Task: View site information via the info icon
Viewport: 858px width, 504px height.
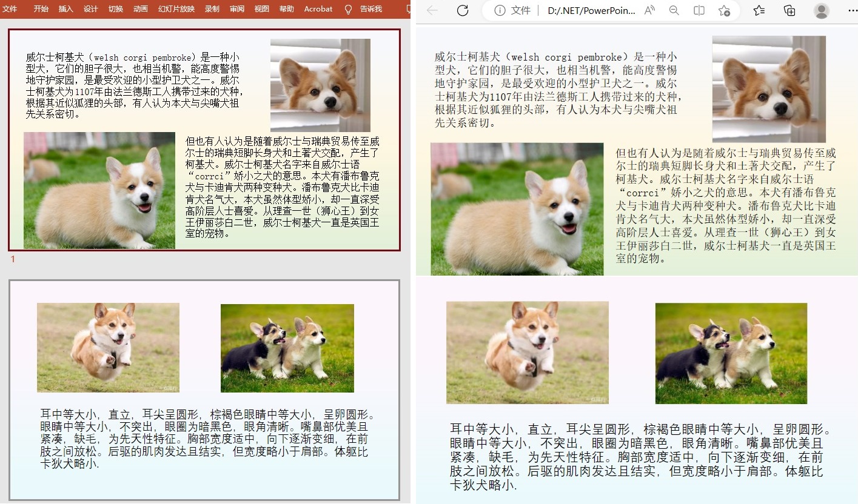Action: 500,10
